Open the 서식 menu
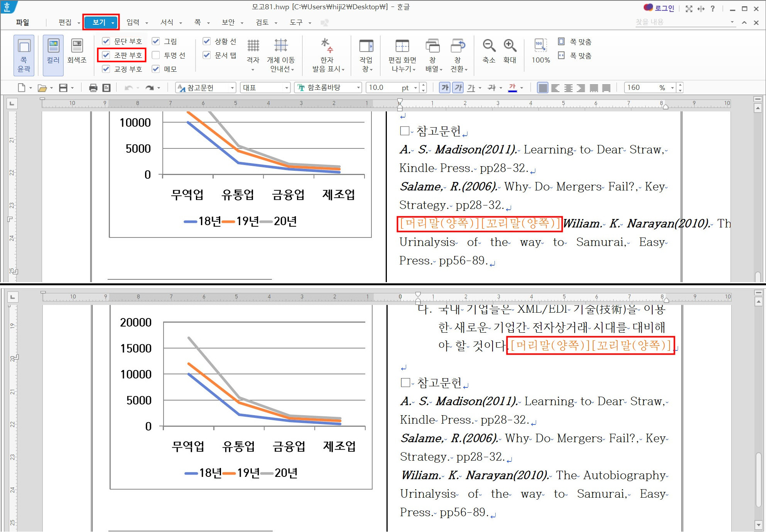Viewport: 766px width, 532px height. pyautogui.click(x=167, y=22)
